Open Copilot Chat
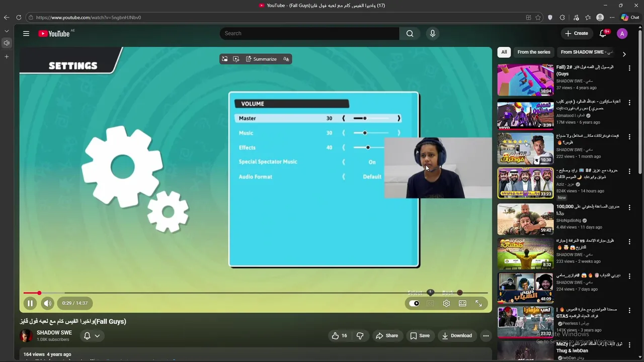This screenshot has height=362, width=644. (x=630, y=18)
